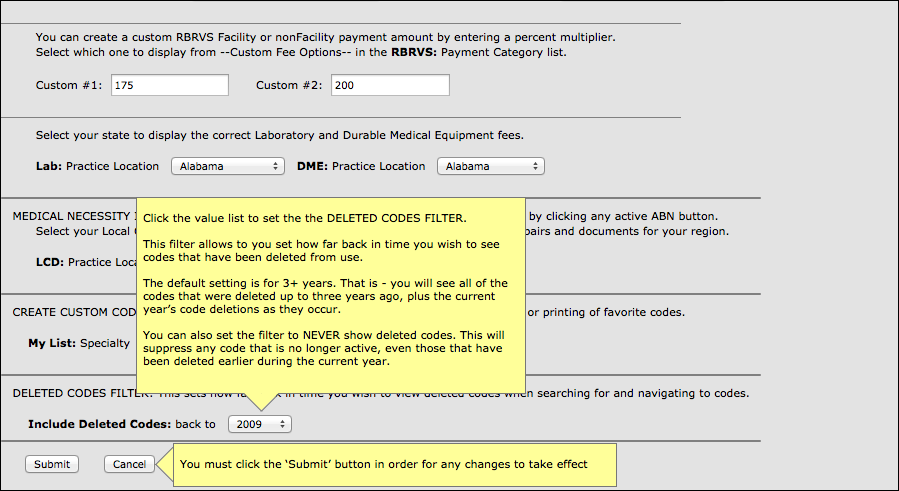Click the Custom #2 label text
Screen dimensions: 899x491
(289, 85)
